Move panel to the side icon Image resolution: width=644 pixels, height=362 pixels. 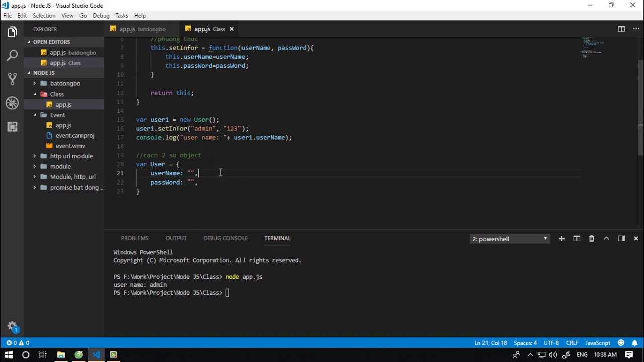point(621,239)
